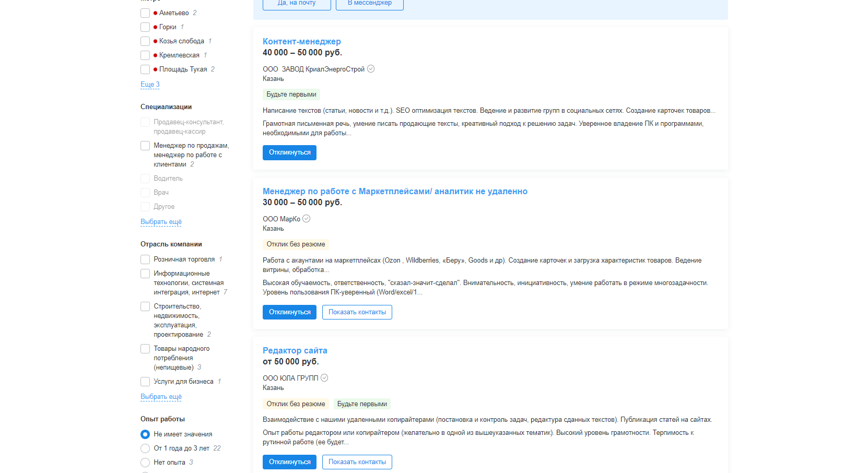Screen dimensions: 868x473
Task: Click Отклик без резюме tag on Редактор сайта
Action: (296, 404)
